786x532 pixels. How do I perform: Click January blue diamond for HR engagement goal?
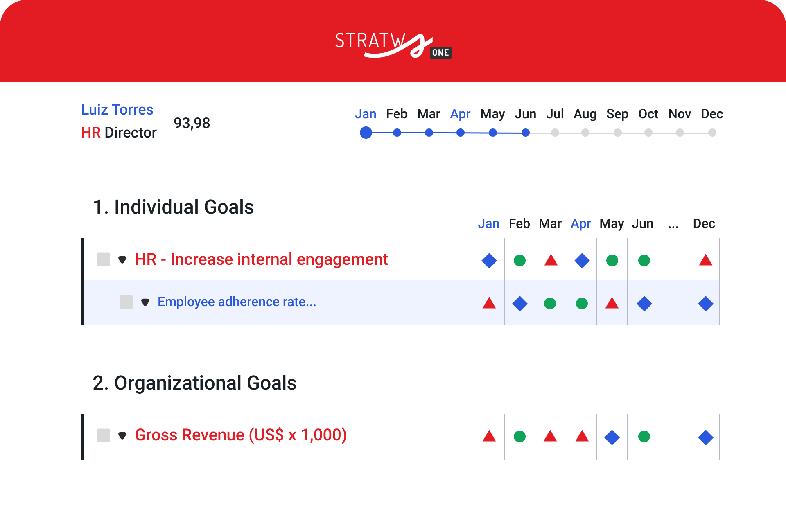(x=489, y=261)
